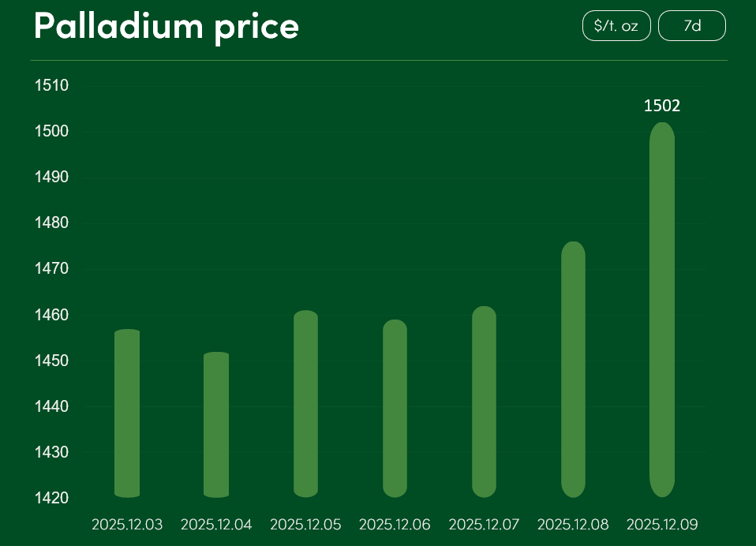Viewport: 756px width, 546px height.
Task: Open the 7d time range selector
Action: click(691, 26)
